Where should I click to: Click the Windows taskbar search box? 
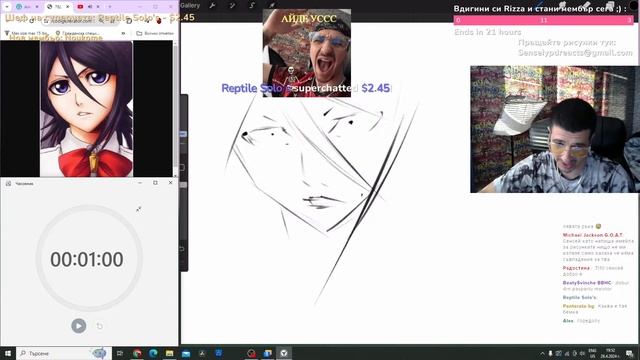pyautogui.click(x=64, y=353)
